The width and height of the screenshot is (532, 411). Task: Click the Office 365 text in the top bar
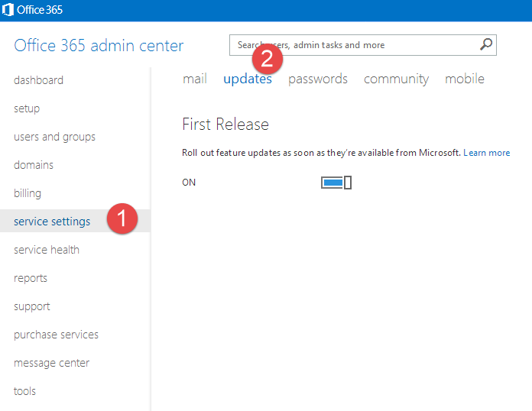point(40,9)
